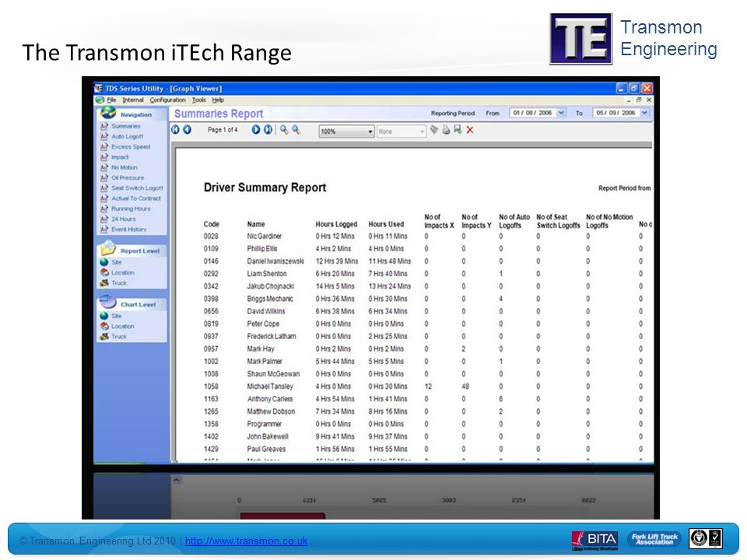Viewport: 747px width, 560px height.
Task: Click Page 1 of 4 indicator
Action: pyautogui.click(x=223, y=130)
